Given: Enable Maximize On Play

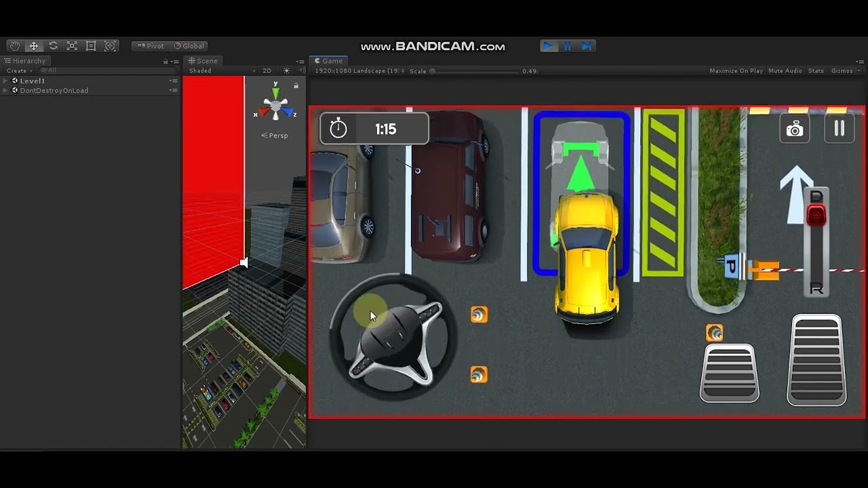Looking at the screenshot, I should 736,70.
